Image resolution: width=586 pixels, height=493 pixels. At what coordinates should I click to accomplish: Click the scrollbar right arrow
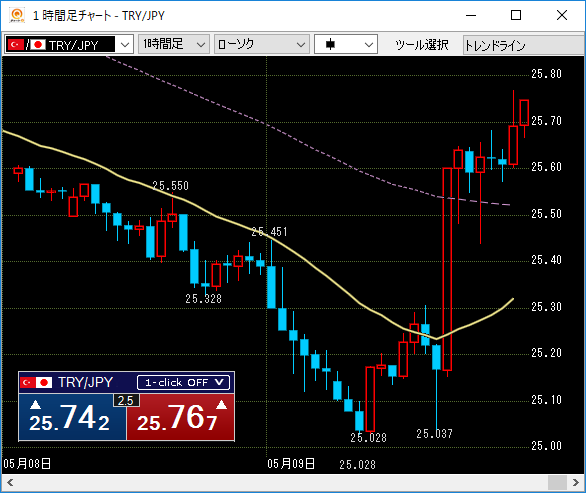(x=576, y=483)
